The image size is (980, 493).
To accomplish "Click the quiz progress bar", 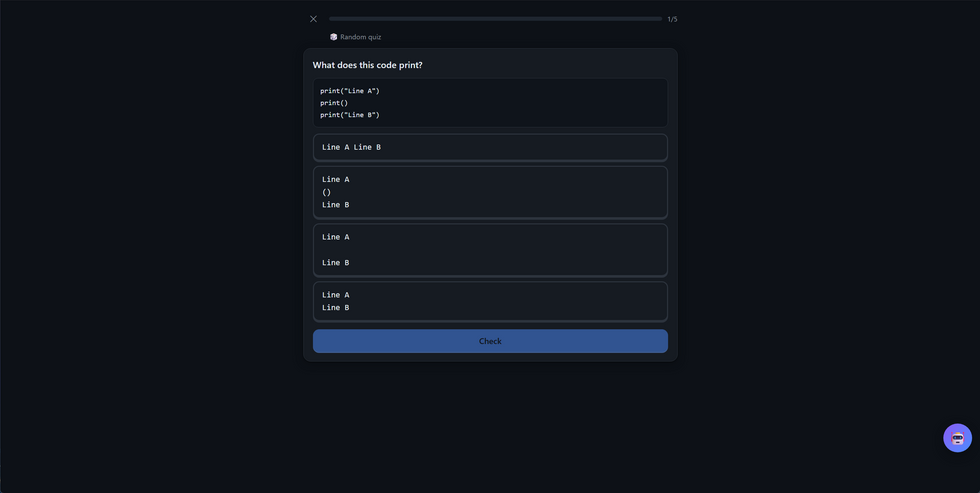I will (495, 19).
